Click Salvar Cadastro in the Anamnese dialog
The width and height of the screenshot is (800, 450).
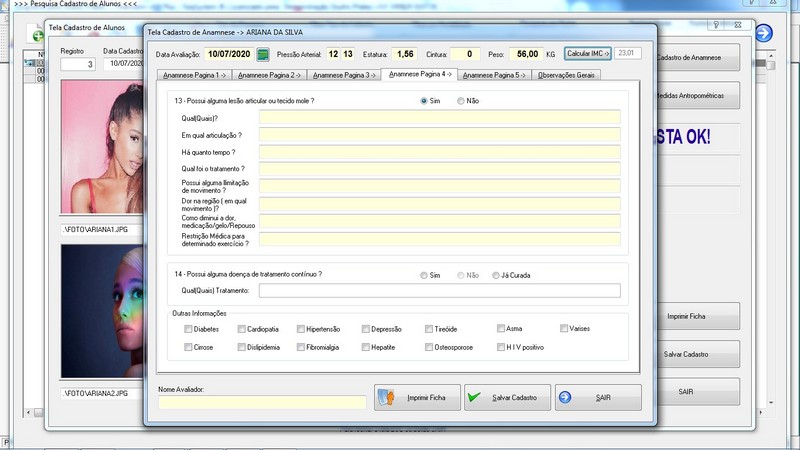[x=507, y=397]
